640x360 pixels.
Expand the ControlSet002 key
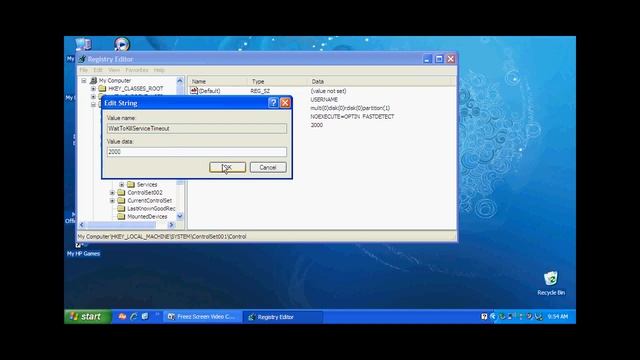112,193
